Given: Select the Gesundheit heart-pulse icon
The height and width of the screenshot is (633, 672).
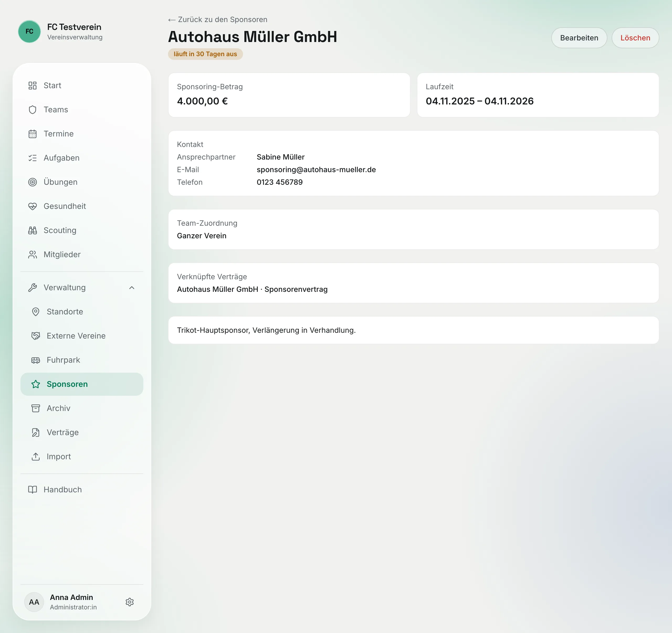Looking at the screenshot, I should [33, 206].
